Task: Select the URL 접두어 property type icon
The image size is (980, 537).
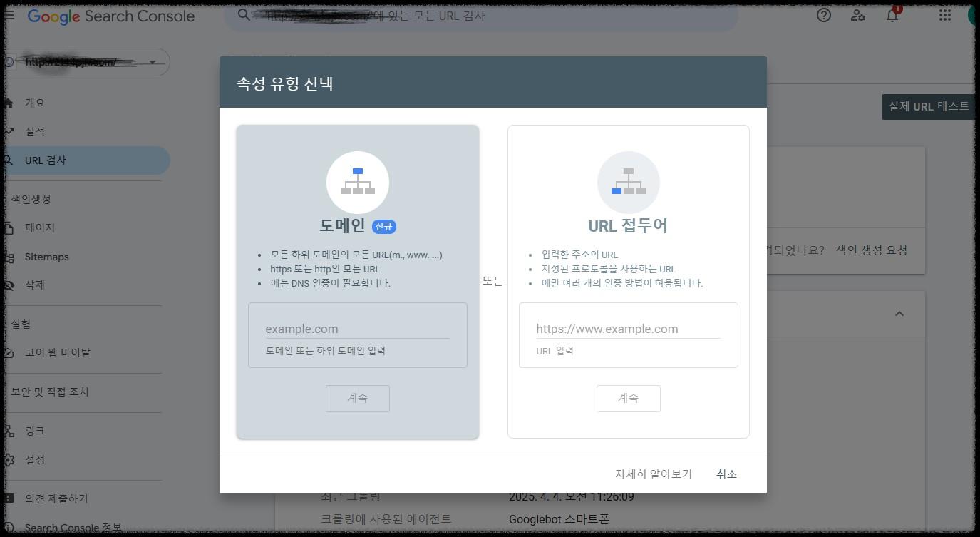Action: pos(628,183)
